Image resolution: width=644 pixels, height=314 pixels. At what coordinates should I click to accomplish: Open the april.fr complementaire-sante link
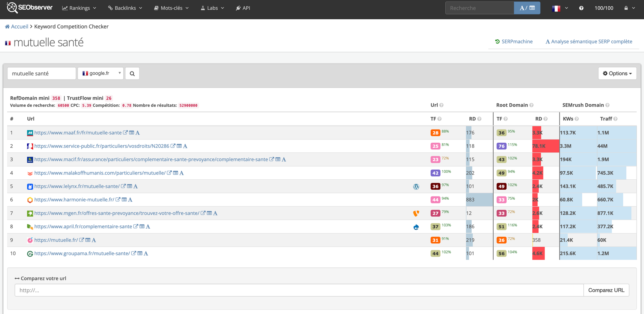click(83, 227)
